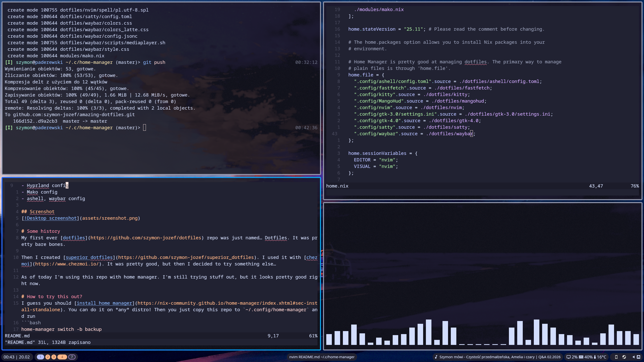This screenshot has width=644, height=362.
Task: Click the chezmoi.io URL in README
Action: 67,264
